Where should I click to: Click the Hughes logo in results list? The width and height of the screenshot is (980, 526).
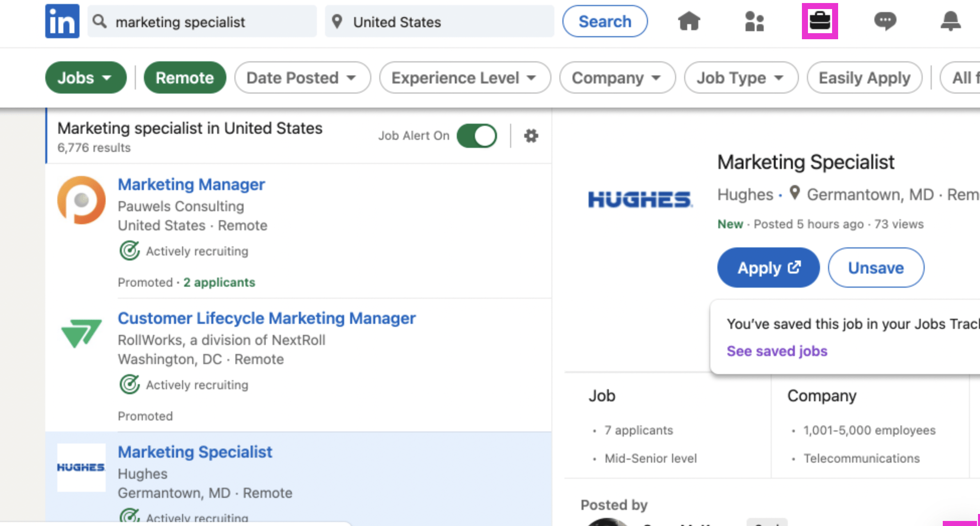[x=81, y=467]
